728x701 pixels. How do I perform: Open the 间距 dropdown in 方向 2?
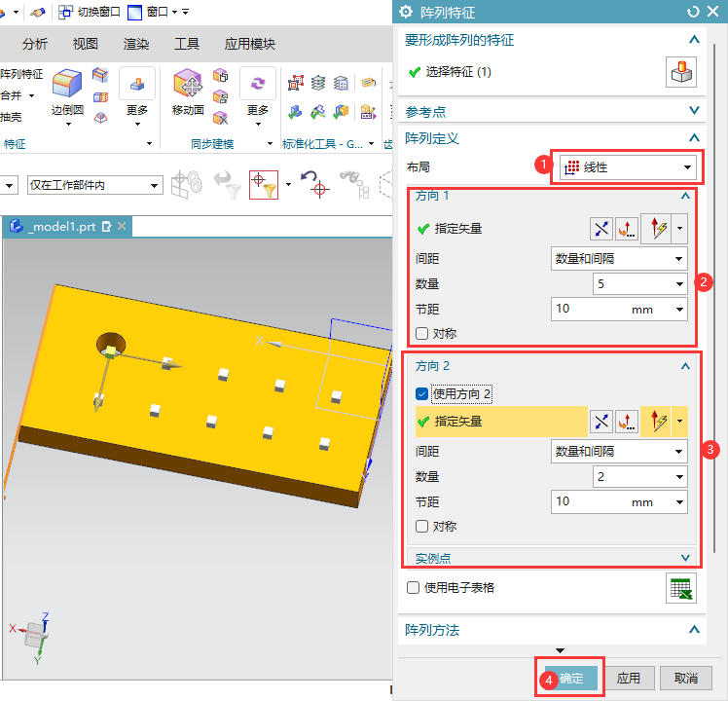point(619,451)
